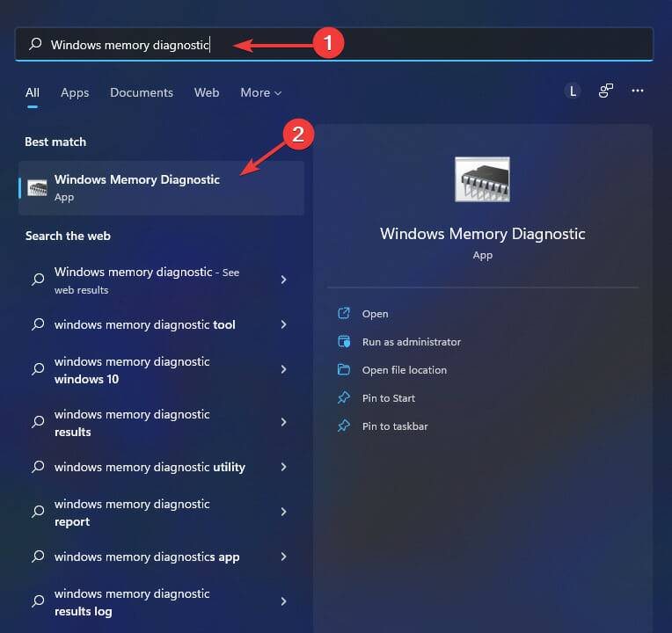Screen dimensions: 672x633
Task: Click inside the search text field
Action: 396,44
